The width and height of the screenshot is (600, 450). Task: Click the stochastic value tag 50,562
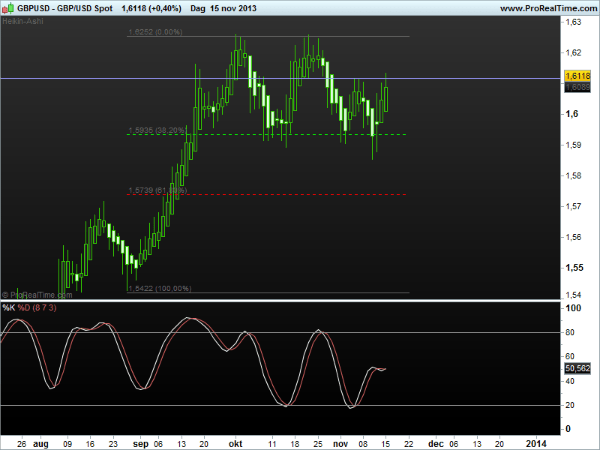click(x=577, y=368)
